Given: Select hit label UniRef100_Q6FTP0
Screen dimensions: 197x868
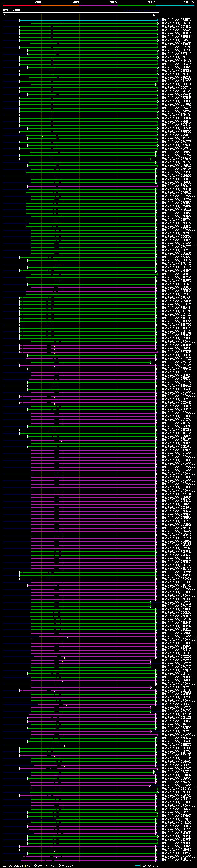Looking at the screenshot, I should point(177,220).
